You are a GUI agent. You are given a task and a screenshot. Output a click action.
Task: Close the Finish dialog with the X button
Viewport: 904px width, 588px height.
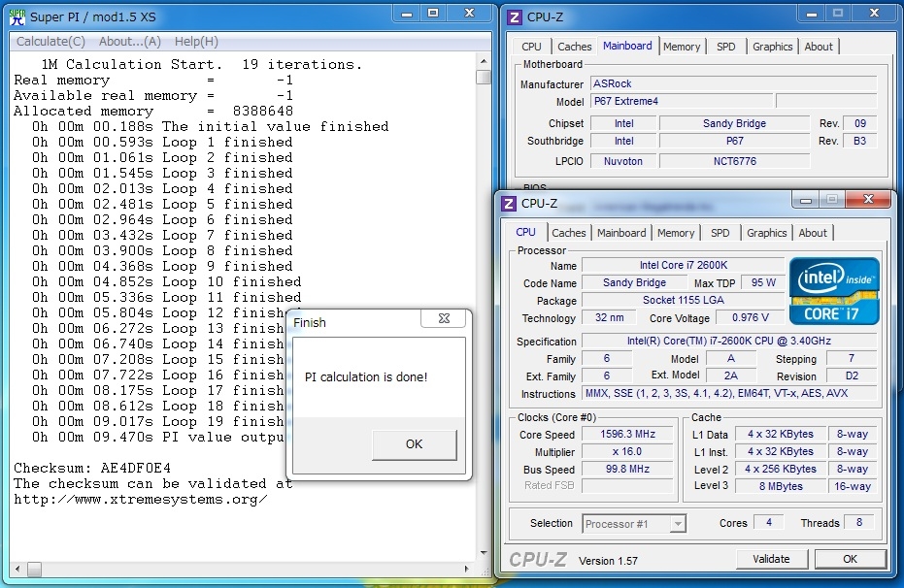point(444,318)
